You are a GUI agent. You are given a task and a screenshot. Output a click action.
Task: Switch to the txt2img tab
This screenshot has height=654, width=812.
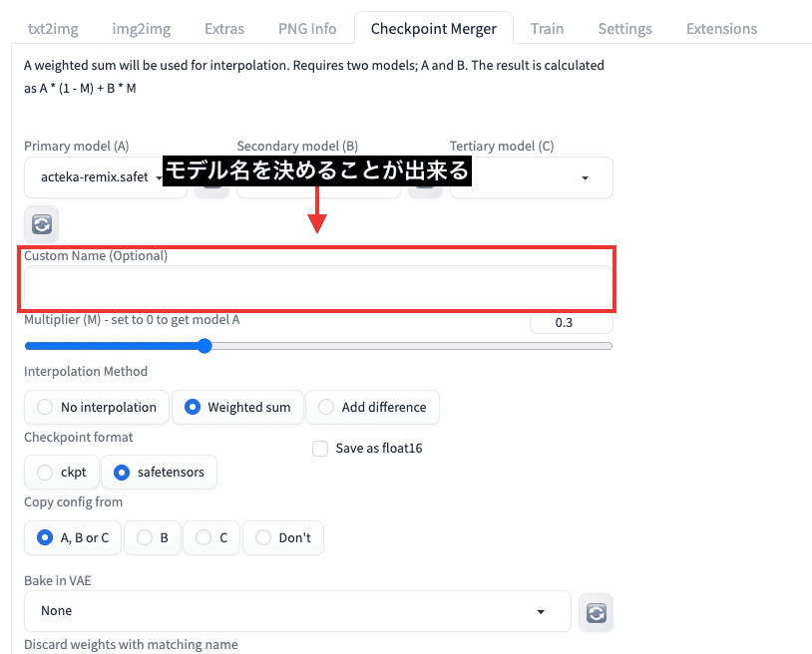coord(53,29)
